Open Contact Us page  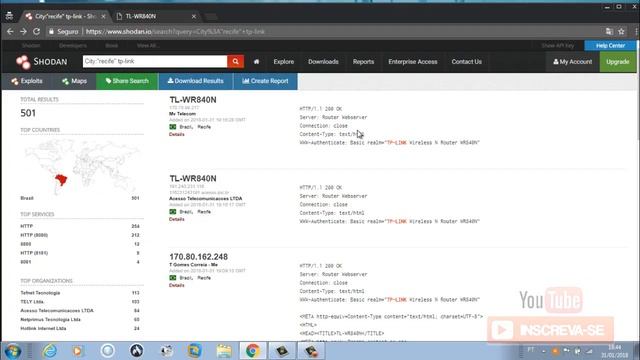click(467, 62)
